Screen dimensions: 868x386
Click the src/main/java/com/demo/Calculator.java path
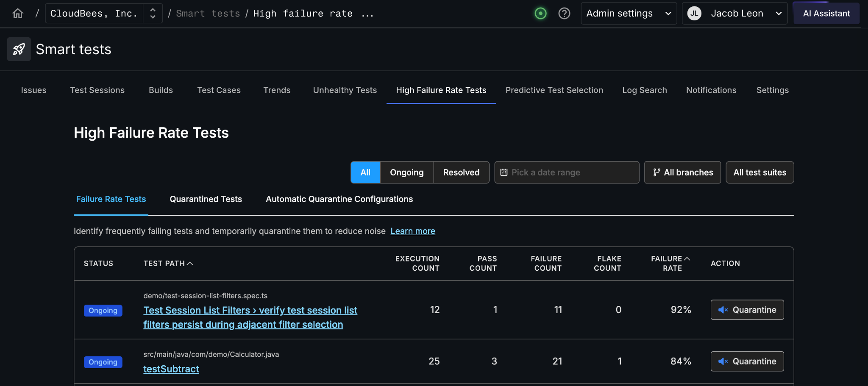coord(211,354)
